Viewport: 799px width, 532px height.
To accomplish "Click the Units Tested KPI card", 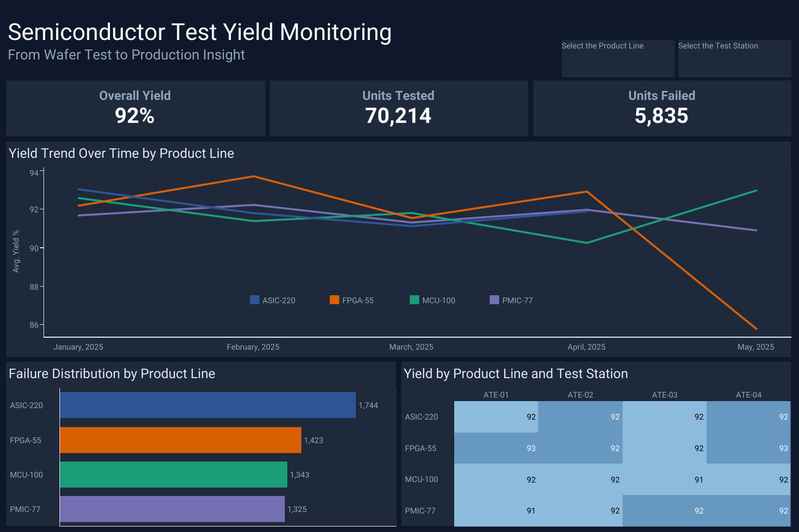I will pos(398,108).
